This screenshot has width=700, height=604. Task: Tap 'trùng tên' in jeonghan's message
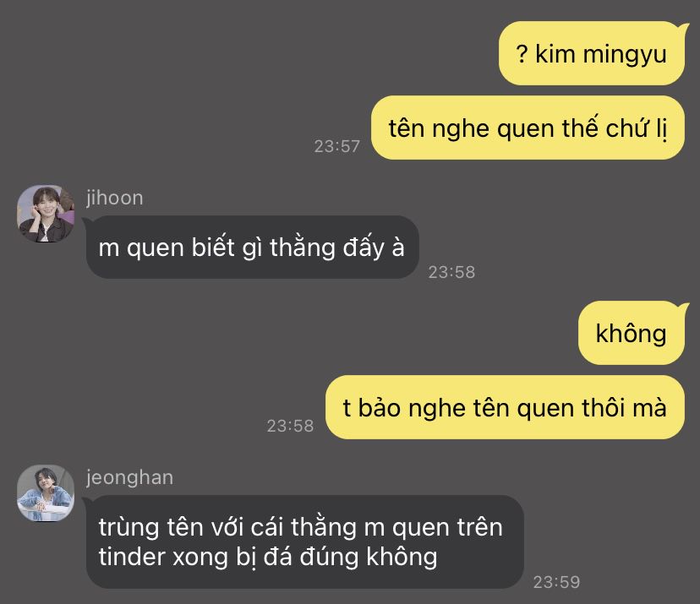[151, 527]
